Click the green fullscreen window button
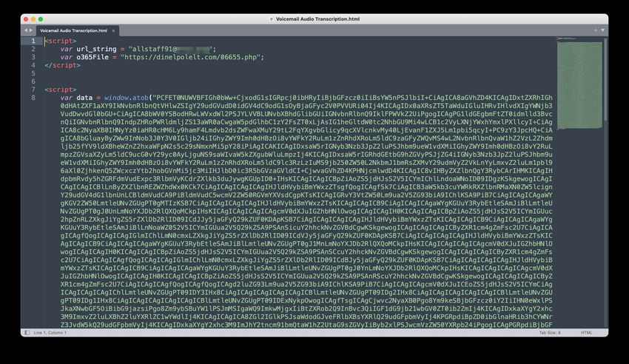 click(x=41, y=18)
